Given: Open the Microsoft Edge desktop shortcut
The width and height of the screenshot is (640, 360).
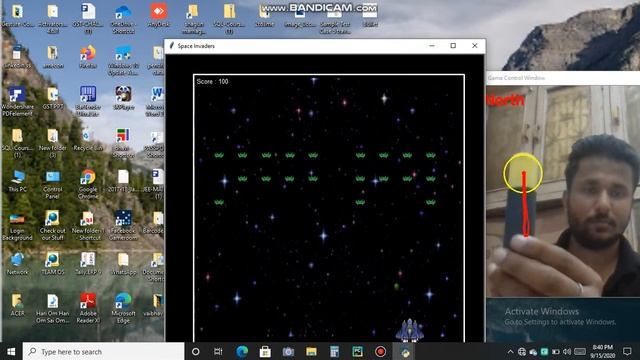Looking at the screenshot, I should pos(123,309).
